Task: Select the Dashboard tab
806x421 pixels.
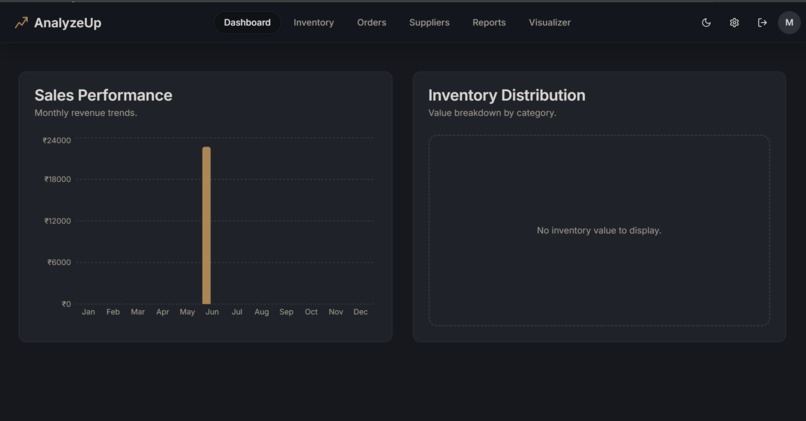Action: click(247, 23)
